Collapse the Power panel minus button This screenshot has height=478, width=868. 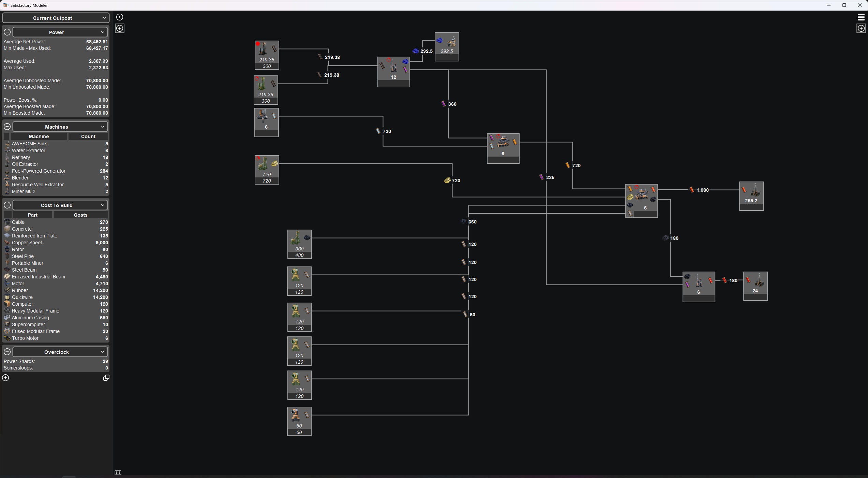[7, 32]
